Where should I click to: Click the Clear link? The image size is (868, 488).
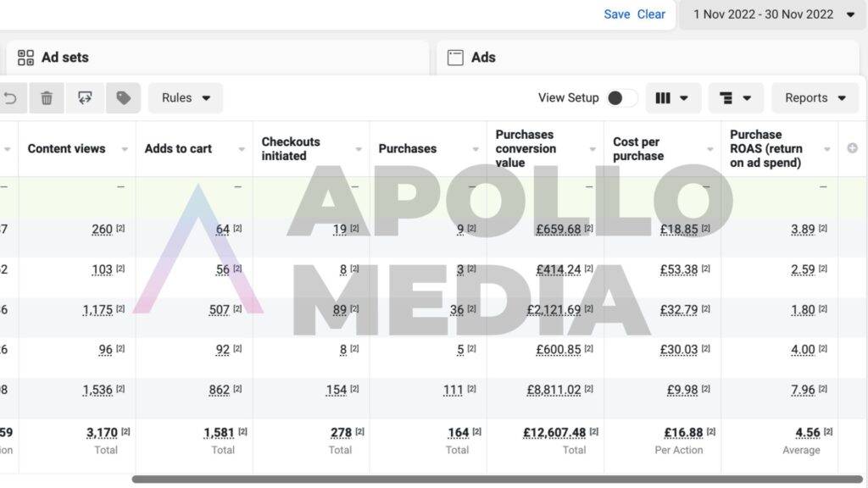tap(651, 14)
